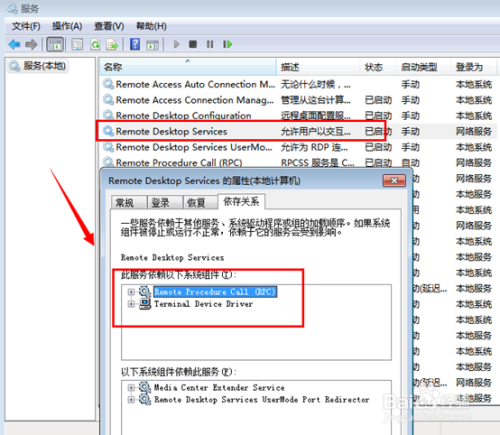500x435 pixels.
Task: Toggle the Show/Hide console tree icon
Action: click(55, 44)
